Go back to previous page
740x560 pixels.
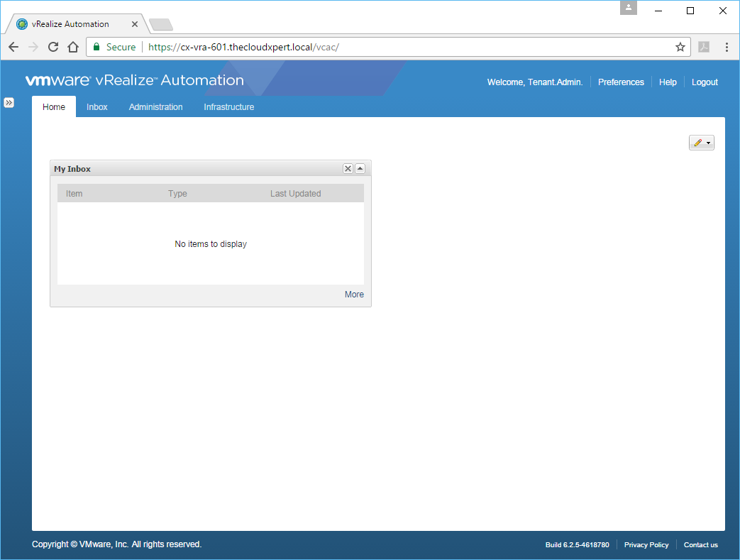click(13, 47)
